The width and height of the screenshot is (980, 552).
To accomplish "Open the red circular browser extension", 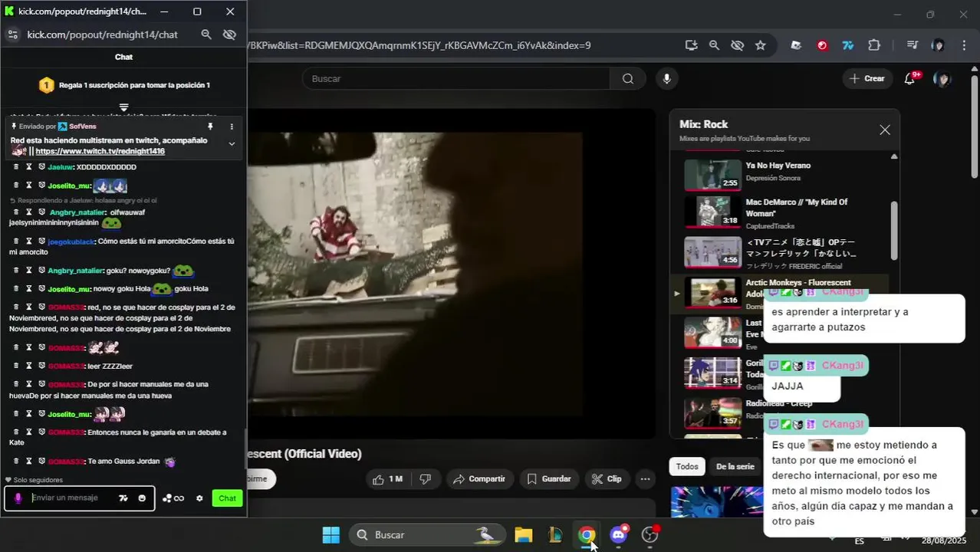I will [x=822, y=45].
